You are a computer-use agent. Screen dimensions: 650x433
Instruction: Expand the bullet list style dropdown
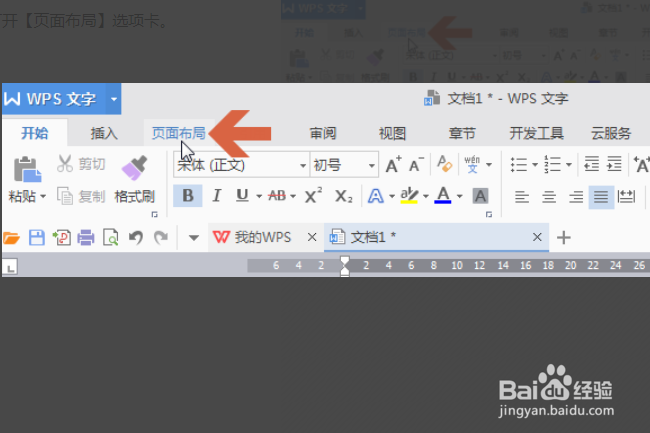535,165
